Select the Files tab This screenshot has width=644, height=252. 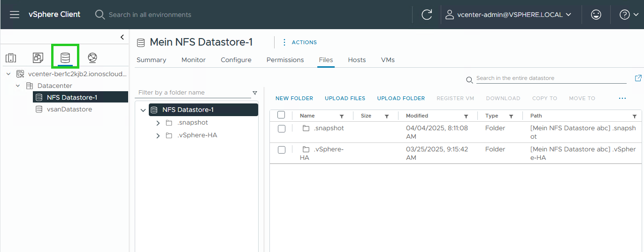(x=326, y=60)
